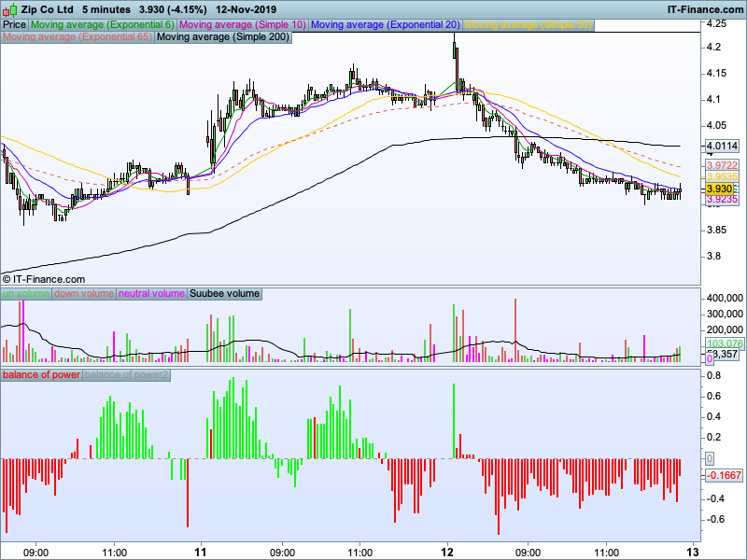747x560 pixels.
Task: Click Moving average (Exponential 20) label
Action: pos(386,25)
